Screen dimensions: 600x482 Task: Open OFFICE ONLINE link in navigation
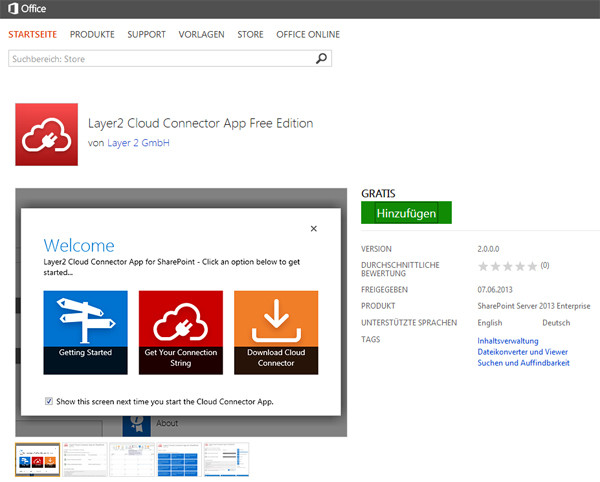[x=308, y=34]
